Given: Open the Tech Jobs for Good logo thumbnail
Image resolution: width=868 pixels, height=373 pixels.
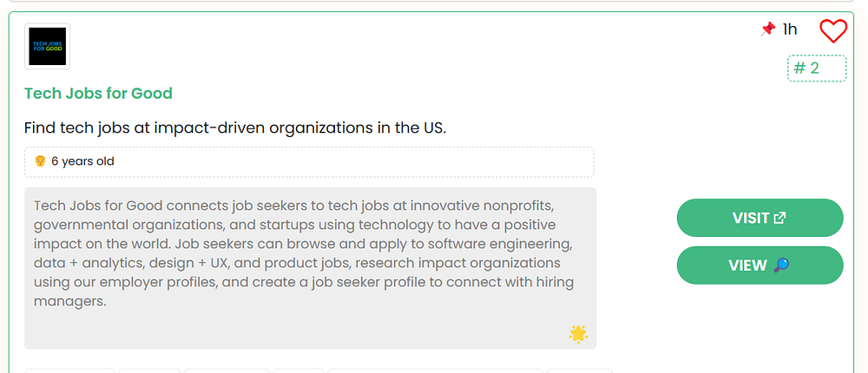Looking at the screenshot, I should pos(48,46).
